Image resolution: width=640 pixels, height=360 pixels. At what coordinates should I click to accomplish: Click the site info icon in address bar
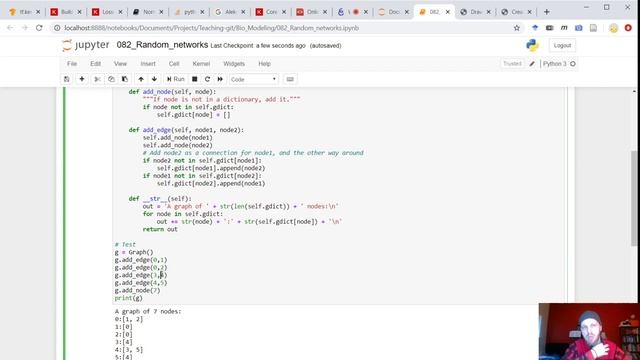pos(57,28)
